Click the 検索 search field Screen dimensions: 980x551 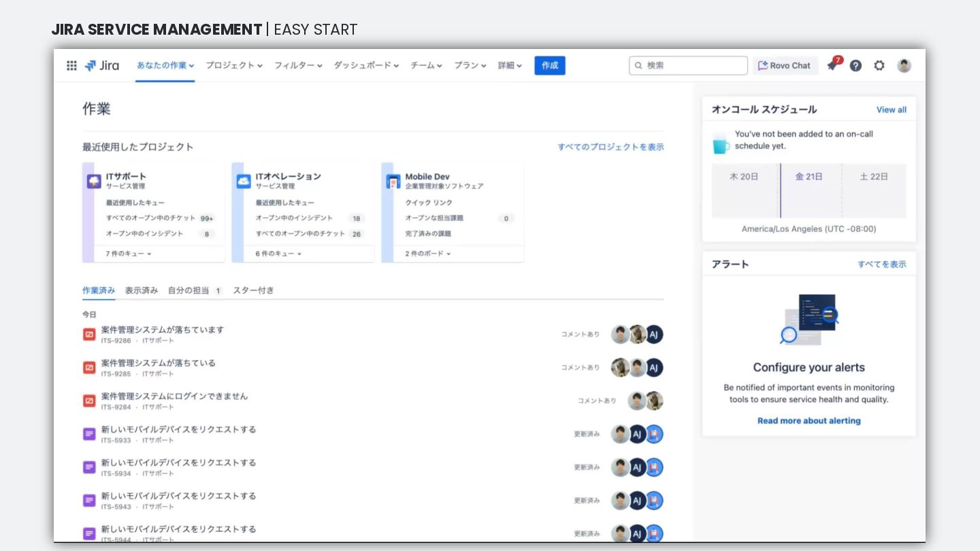[688, 65]
